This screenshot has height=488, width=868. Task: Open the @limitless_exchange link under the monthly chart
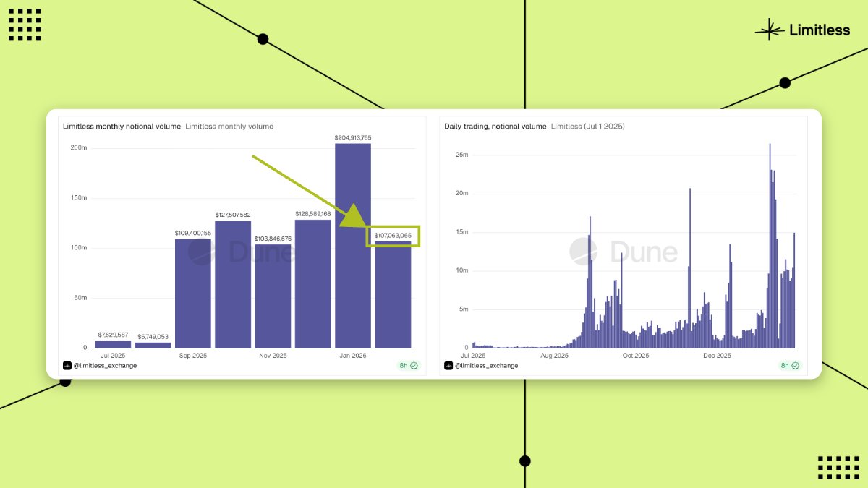pyautogui.click(x=106, y=366)
